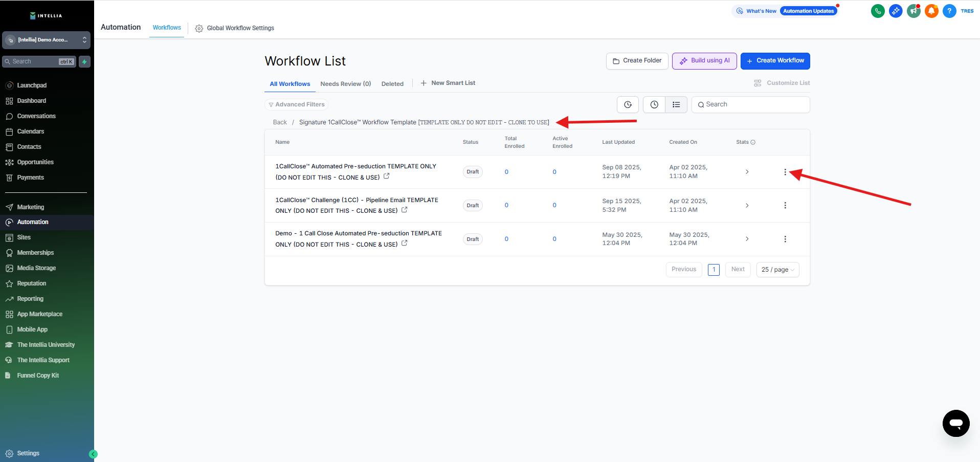Open Demo - 1 Call Close external link icon
This screenshot has height=462, width=980.
click(405, 243)
